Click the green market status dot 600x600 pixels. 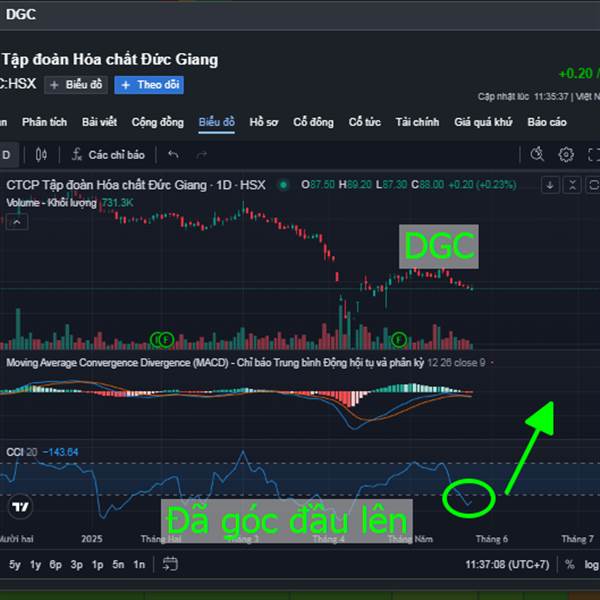pos(284,185)
